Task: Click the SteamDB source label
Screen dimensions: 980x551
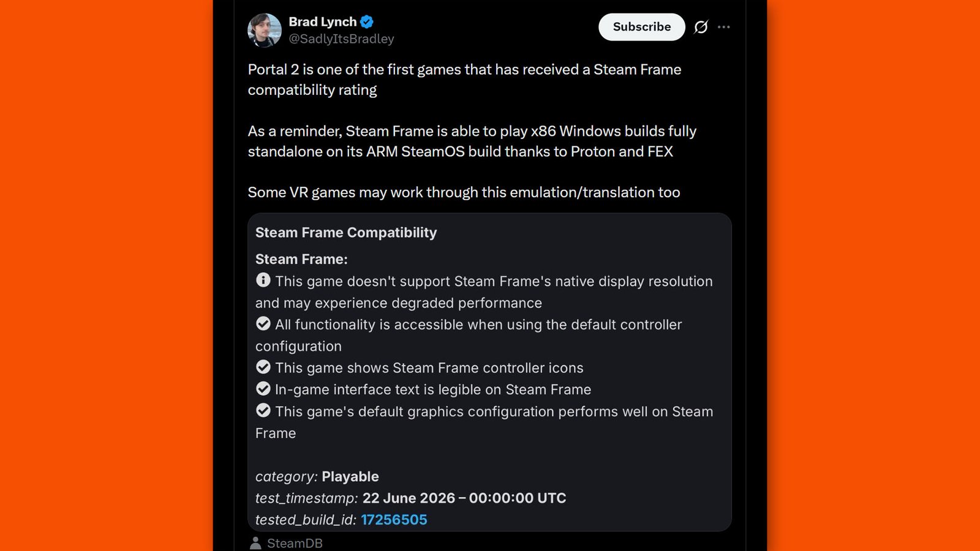Action: pos(295,543)
